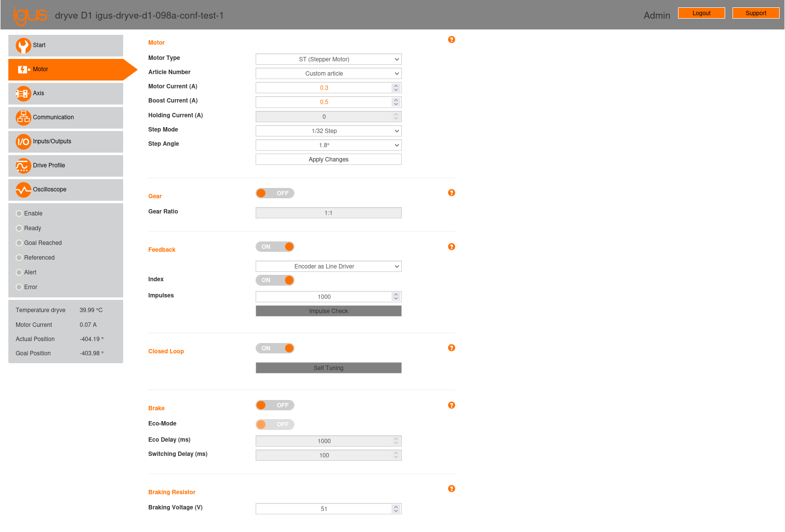
Task: Click the Logout button
Action: [701, 13]
